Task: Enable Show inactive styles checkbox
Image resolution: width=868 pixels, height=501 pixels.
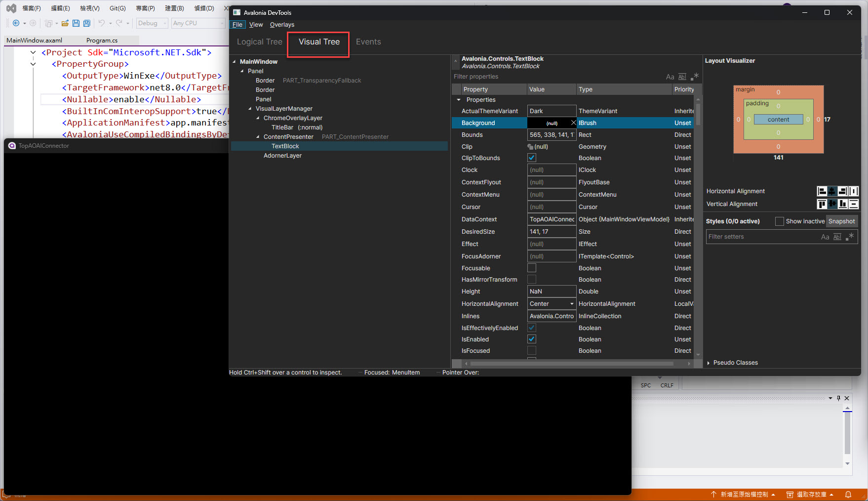Action: coord(780,221)
